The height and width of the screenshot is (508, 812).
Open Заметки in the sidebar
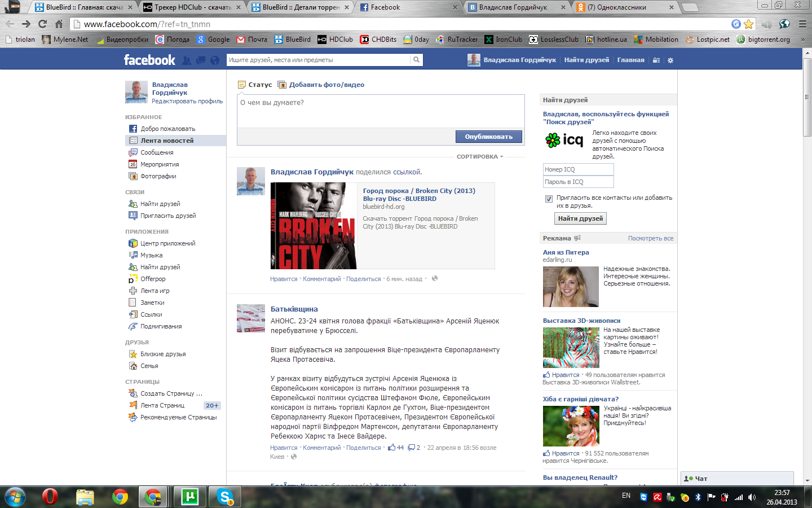[x=147, y=303]
